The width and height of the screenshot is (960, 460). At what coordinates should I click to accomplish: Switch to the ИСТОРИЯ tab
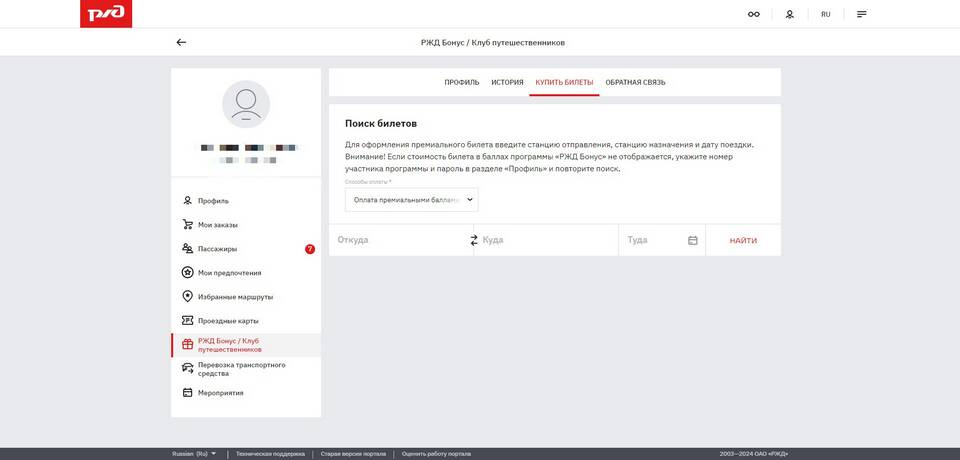coord(507,82)
